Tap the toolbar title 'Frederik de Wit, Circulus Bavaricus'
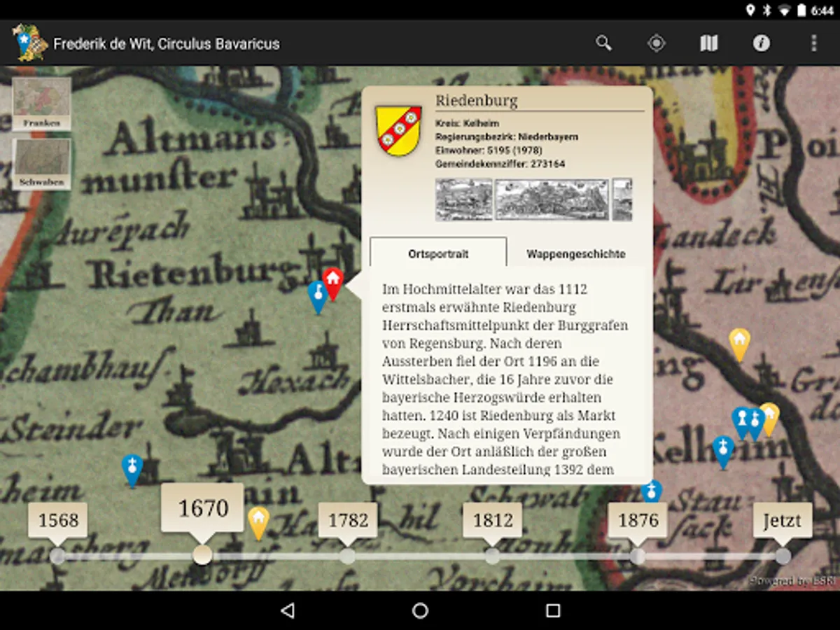 (167, 43)
